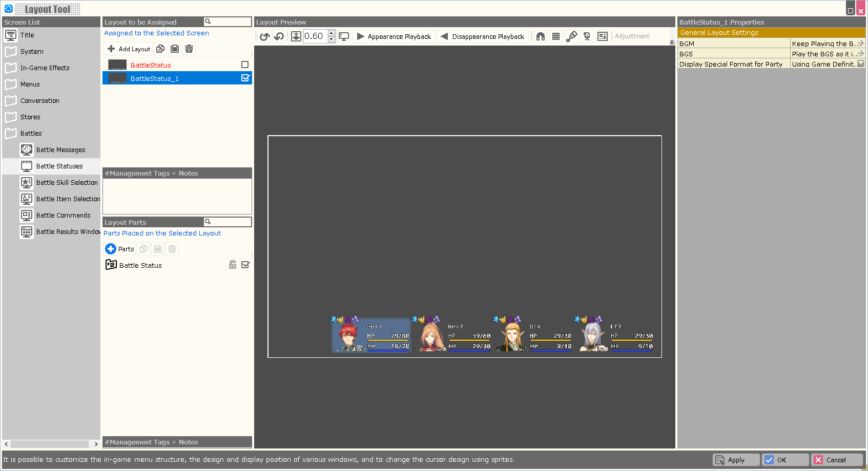Select Battle Skill Selection screen
868x471 pixels.
click(67, 183)
